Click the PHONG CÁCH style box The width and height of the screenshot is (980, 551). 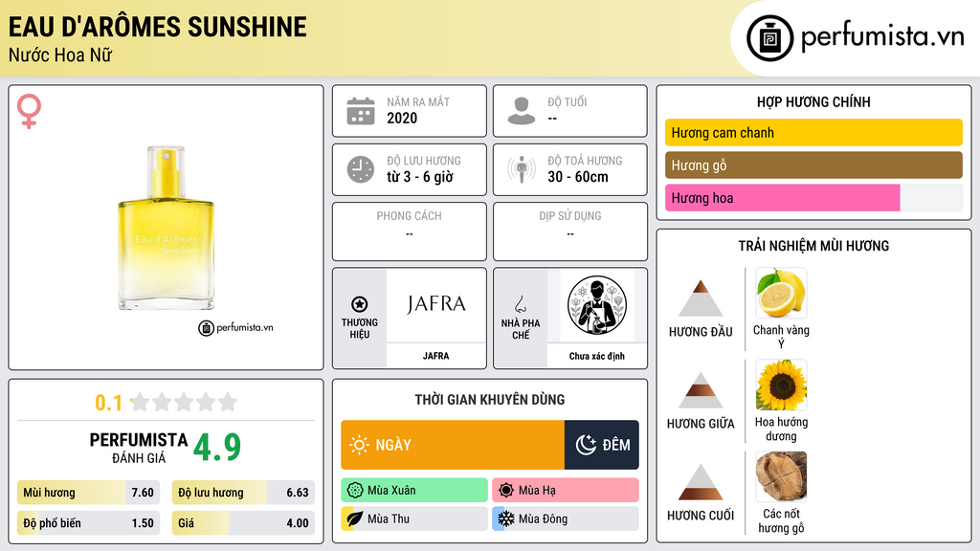(410, 231)
